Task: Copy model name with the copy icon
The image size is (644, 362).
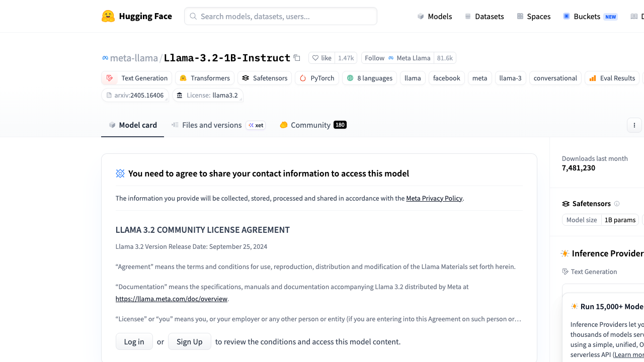Action: tap(297, 58)
